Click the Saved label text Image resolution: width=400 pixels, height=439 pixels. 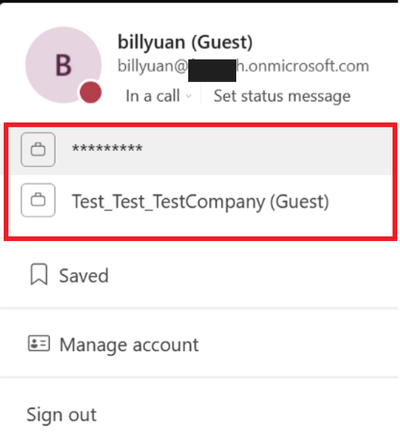point(84,276)
